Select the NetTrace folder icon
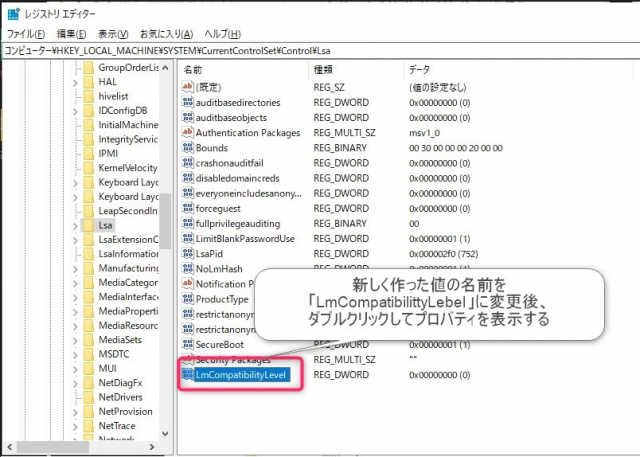This screenshot has width=640, height=457. (x=89, y=426)
